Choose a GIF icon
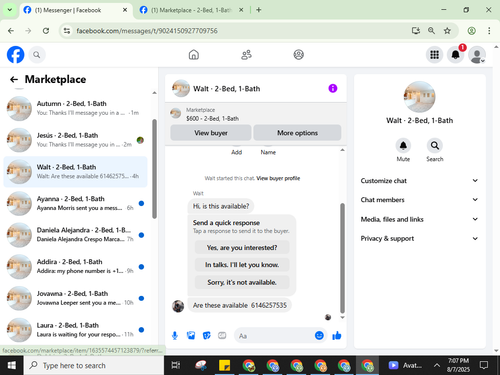500x375 pixels. (222, 336)
